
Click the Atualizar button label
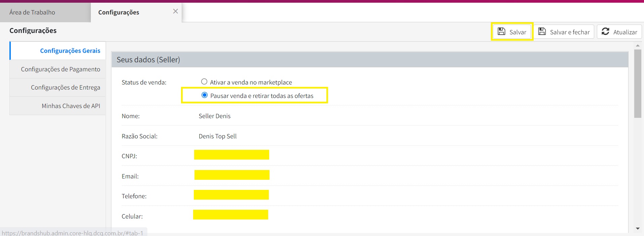[x=625, y=32]
